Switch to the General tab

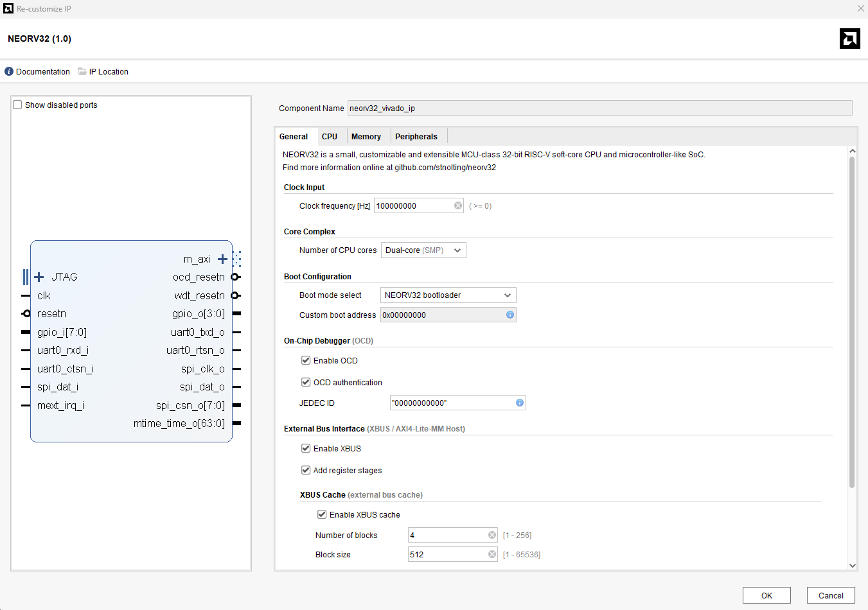point(294,137)
